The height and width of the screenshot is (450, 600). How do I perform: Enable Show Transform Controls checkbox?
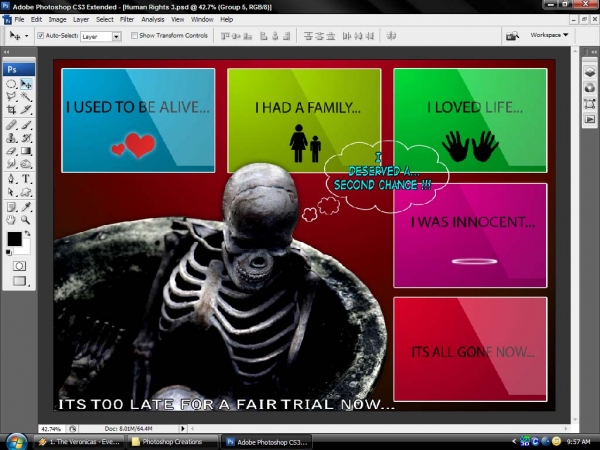[134, 36]
